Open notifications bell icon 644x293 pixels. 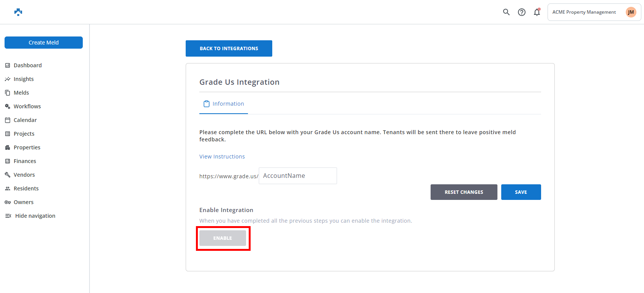point(537,12)
